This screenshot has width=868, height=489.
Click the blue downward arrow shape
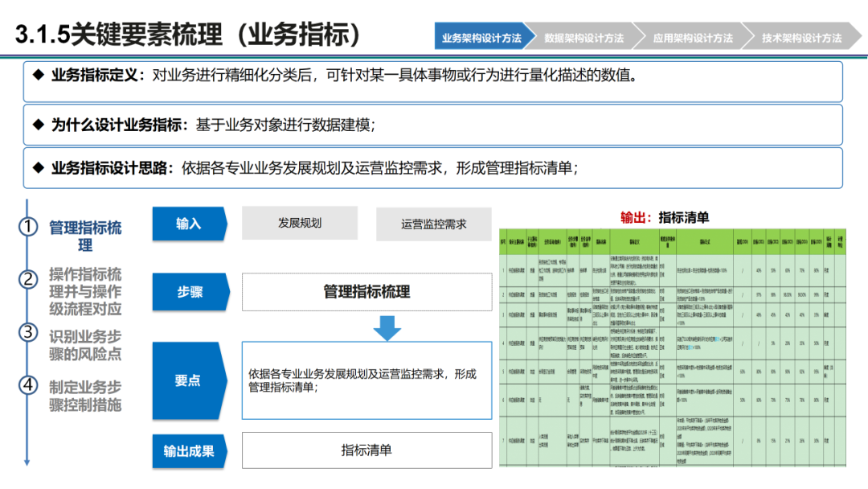click(x=387, y=328)
